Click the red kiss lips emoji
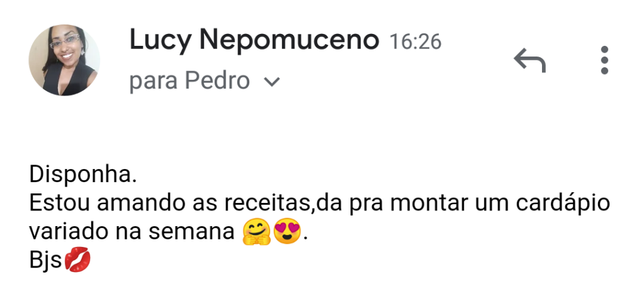 coord(77,260)
